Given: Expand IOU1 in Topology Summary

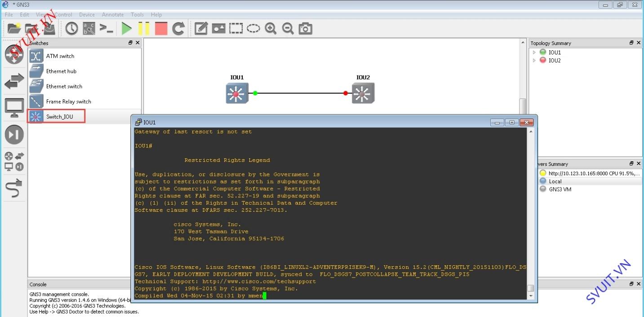Looking at the screenshot, I should 534,53.
